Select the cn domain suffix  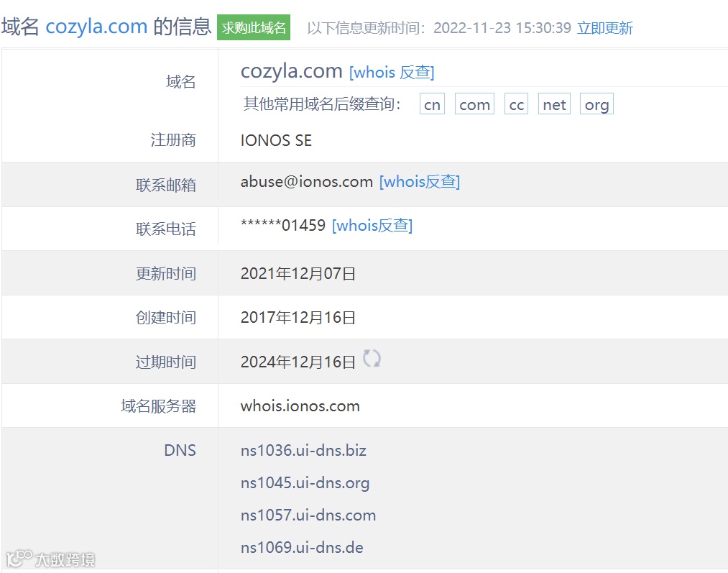coord(432,104)
